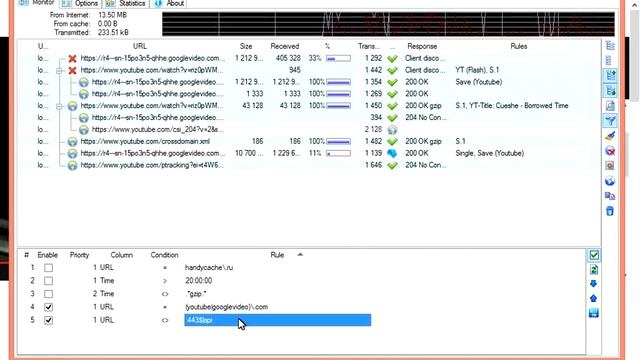This screenshot has height=360, width=640.
Task: Collapse the 43 128 youtube watch tree node
Action: (59, 106)
